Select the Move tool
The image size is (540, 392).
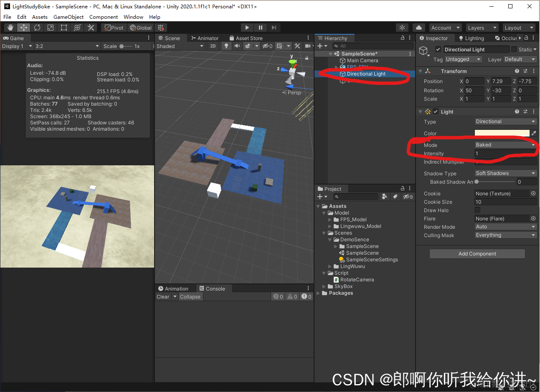click(24, 28)
